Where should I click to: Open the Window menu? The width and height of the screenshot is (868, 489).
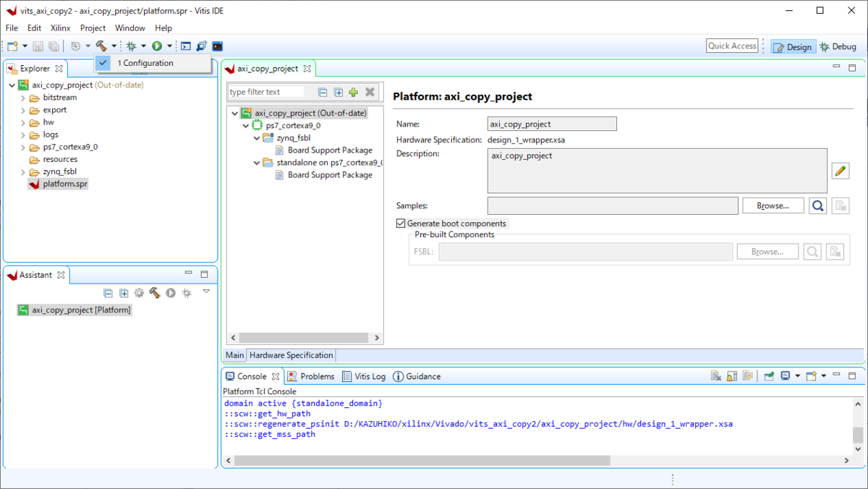[130, 28]
